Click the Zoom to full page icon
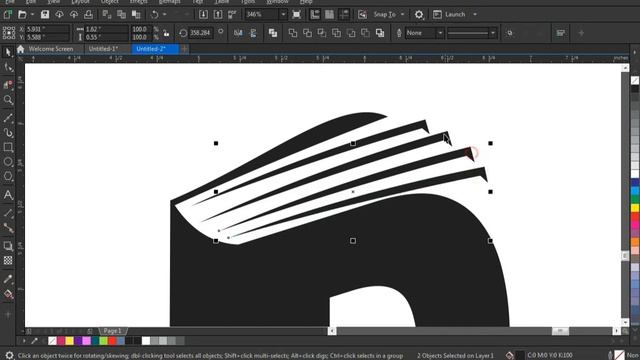The height and width of the screenshot is (360, 640). click(x=297, y=14)
